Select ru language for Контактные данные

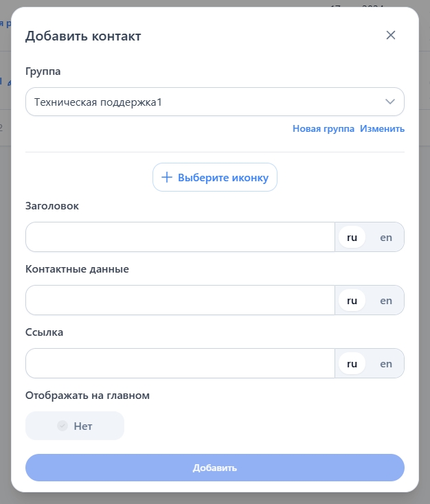tap(352, 300)
